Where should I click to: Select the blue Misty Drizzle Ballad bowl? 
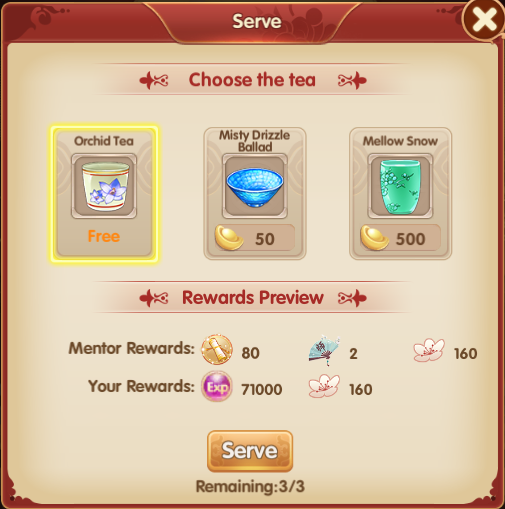tap(255, 186)
